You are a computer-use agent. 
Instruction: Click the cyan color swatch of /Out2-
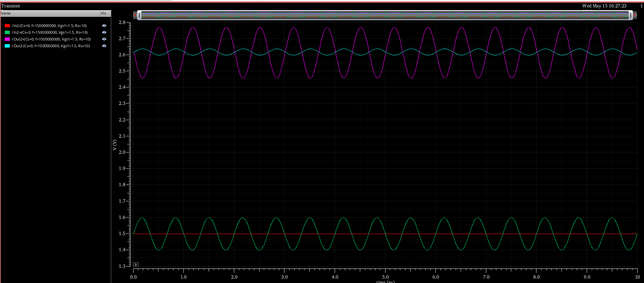pos(7,46)
